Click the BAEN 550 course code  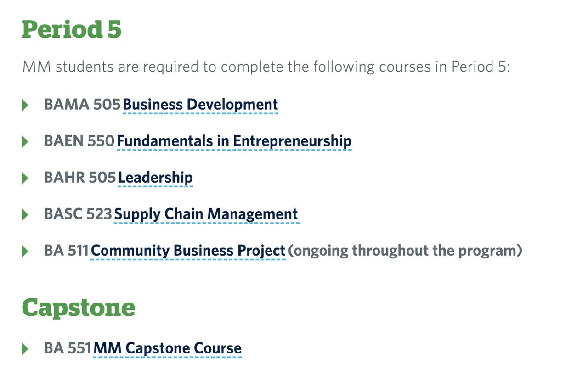pyautogui.click(x=79, y=141)
